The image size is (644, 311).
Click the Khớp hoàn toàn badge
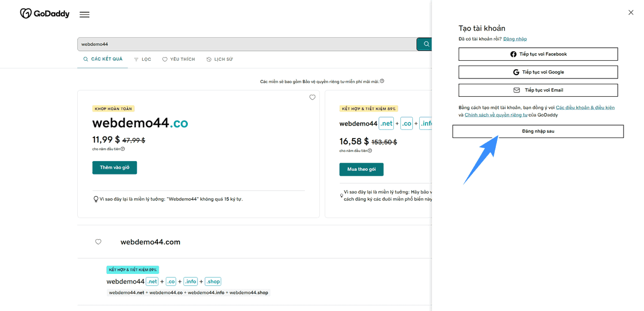(113, 109)
